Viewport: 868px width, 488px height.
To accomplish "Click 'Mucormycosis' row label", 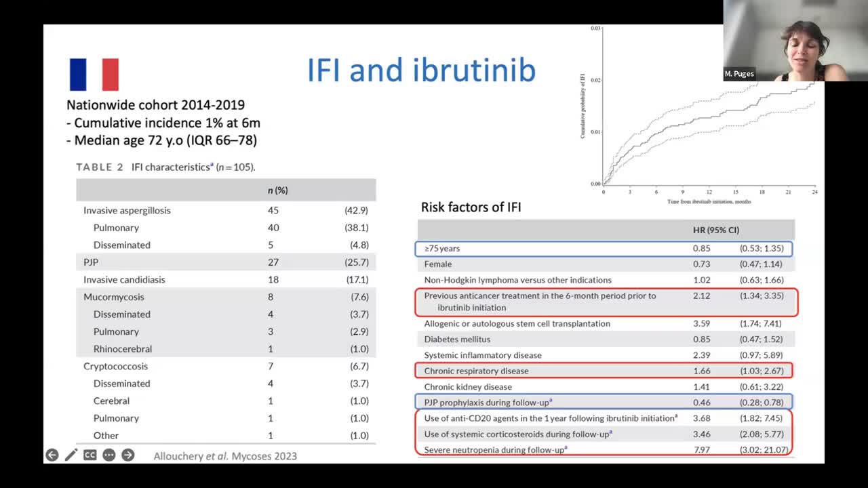I will 114,297.
